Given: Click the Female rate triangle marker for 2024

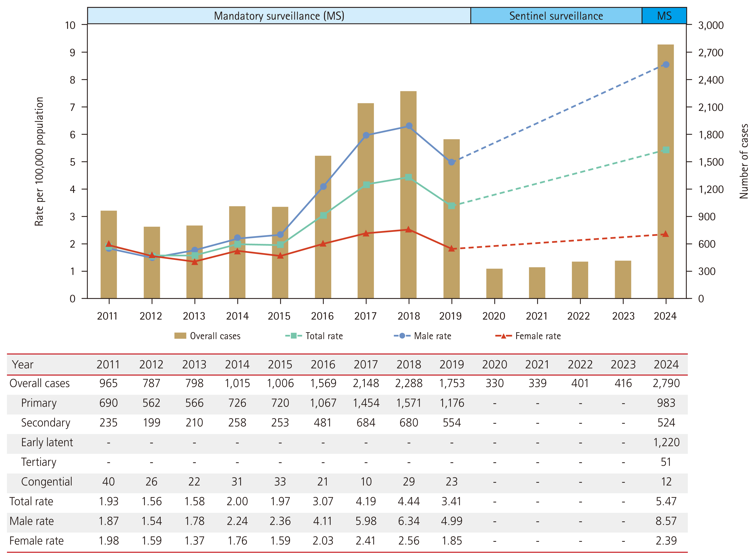Looking at the screenshot, I should [665, 234].
